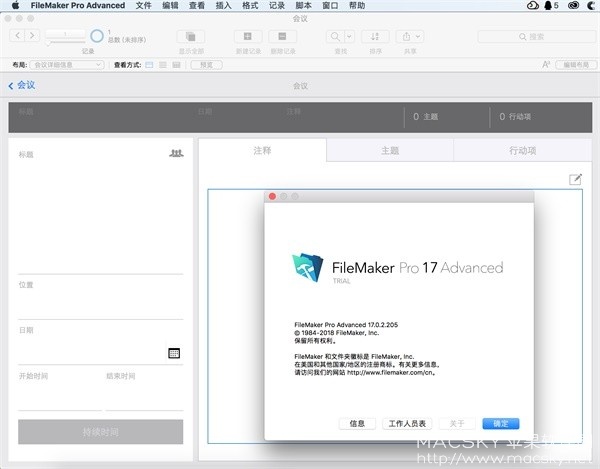
Task: Switch to table view icon
Action: pyautogui.click(x=176, y=65)
